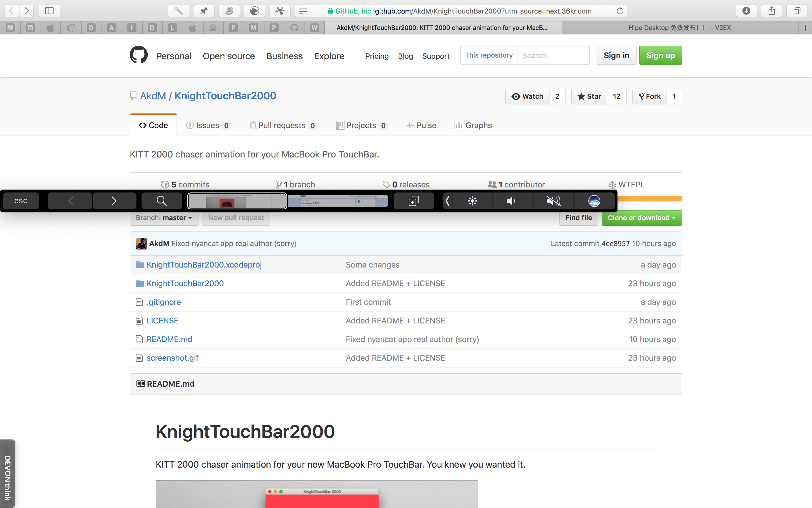Open the .gitignore file
The width and height of the screenshot is (812, 508).
point(164,302)
